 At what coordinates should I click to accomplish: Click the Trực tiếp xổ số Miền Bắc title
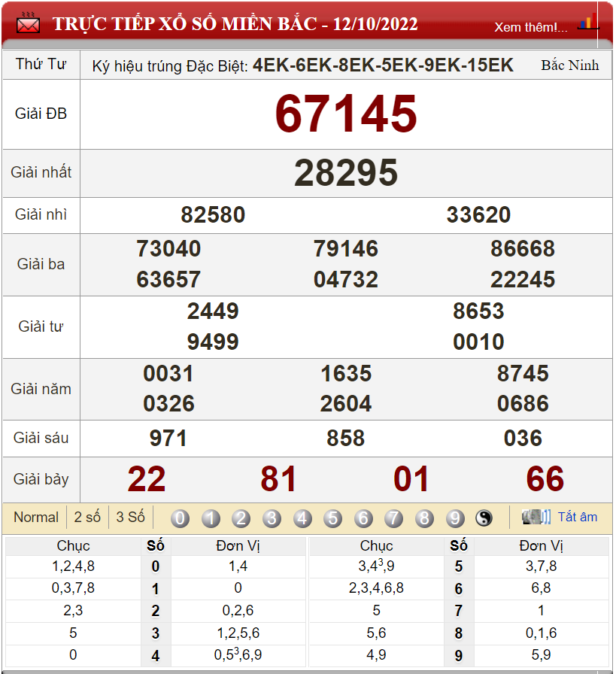point(235,24)
